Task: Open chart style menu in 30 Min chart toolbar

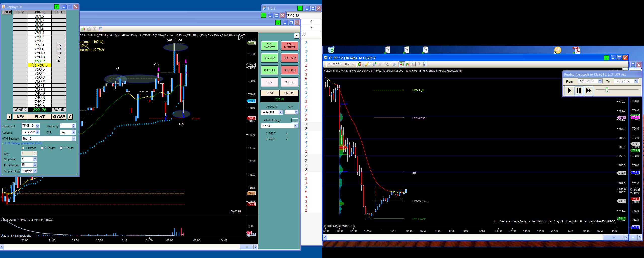Action: pos(360,64)
